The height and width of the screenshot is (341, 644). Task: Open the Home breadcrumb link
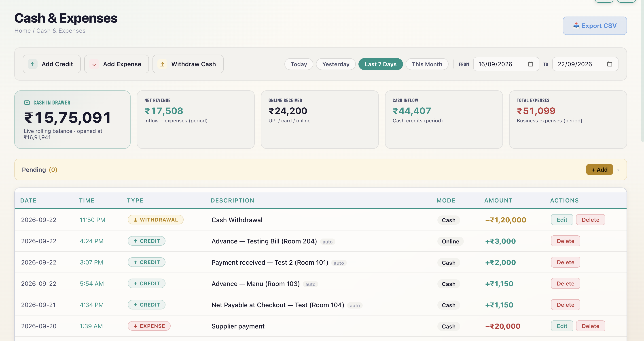tap(23, 30)
